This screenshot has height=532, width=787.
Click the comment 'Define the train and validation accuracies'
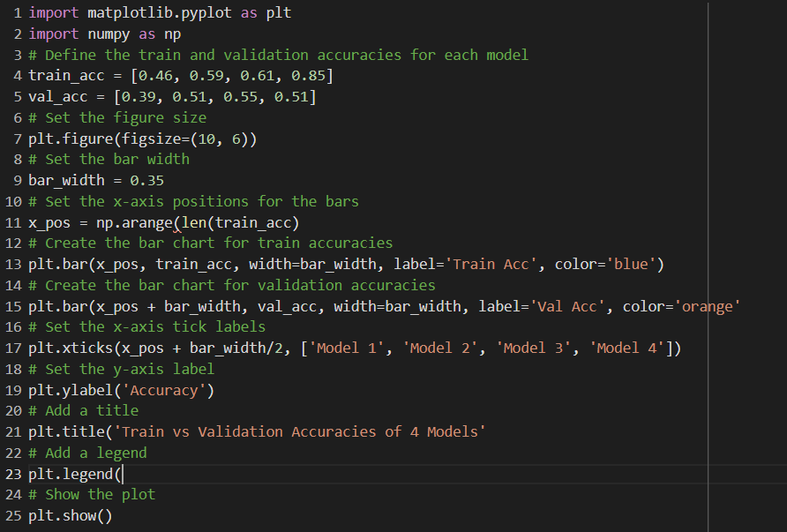(223, 55)
